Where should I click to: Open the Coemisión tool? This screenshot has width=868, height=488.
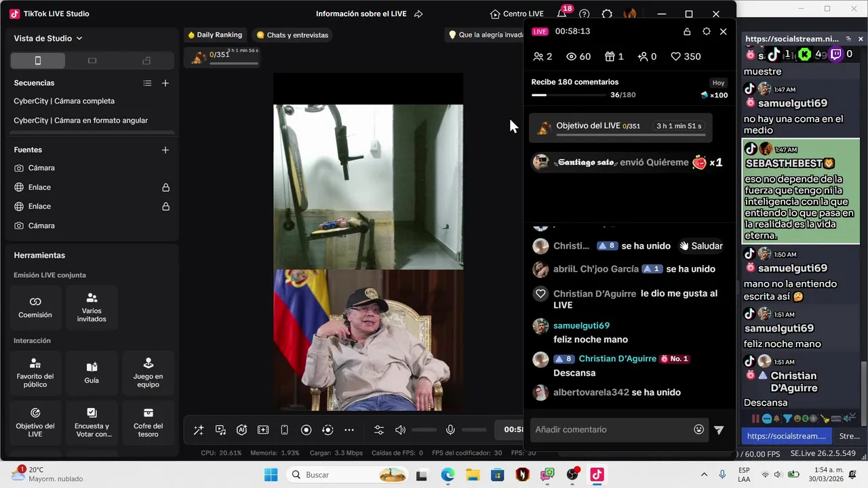35,307
